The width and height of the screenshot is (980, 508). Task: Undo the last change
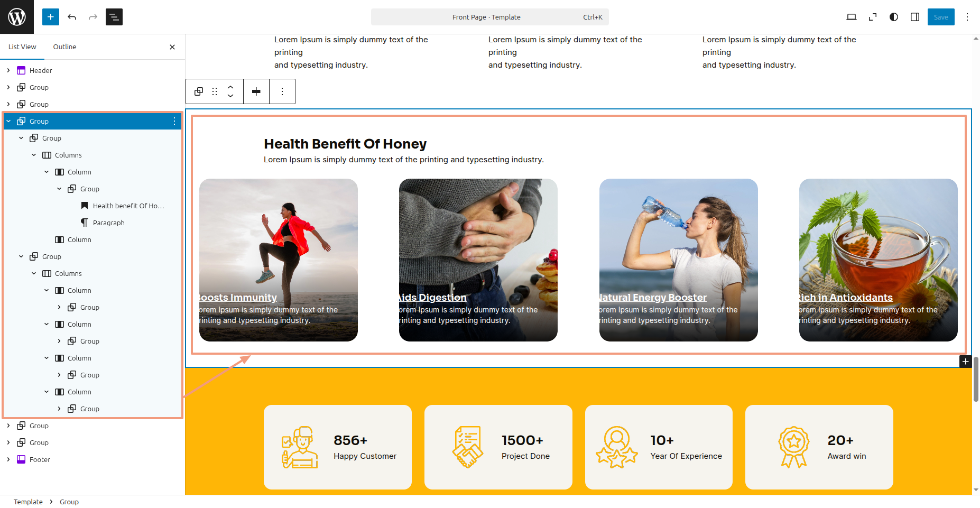click(x=72, y=17)
